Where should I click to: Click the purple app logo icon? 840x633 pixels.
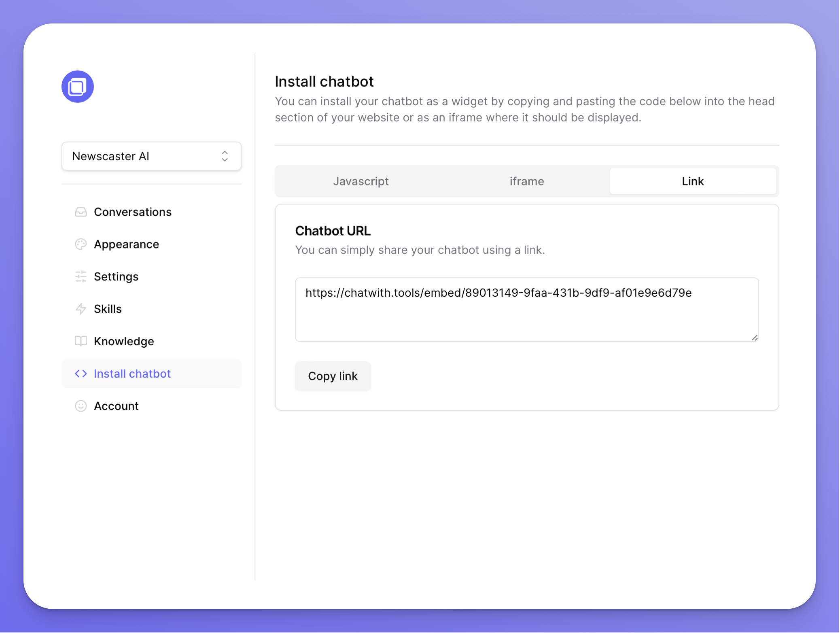[x=78, y=87]
